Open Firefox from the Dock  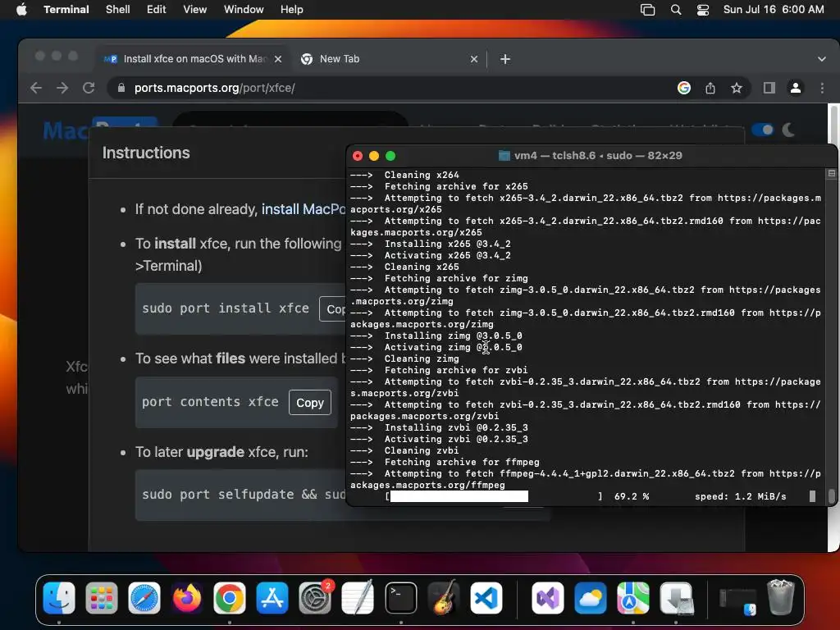pyautogui.click(x=187, y=598)
